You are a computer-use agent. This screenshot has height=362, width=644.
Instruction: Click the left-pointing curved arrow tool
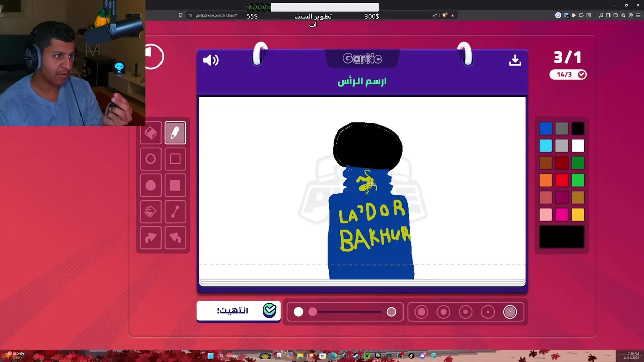[x=175, y=238]
